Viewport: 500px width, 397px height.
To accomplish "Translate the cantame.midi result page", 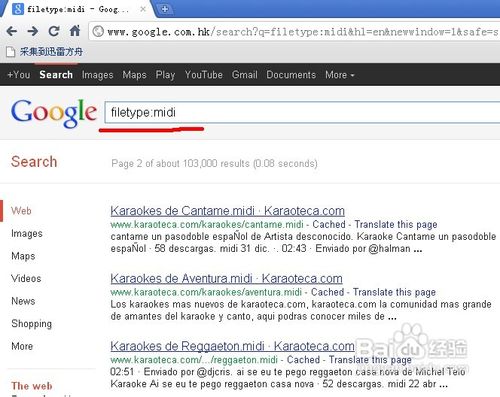I will [396, 224].
